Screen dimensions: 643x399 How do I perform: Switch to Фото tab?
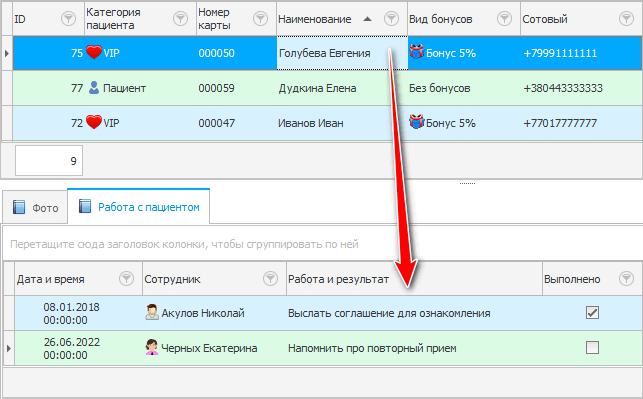click(35, 207)
